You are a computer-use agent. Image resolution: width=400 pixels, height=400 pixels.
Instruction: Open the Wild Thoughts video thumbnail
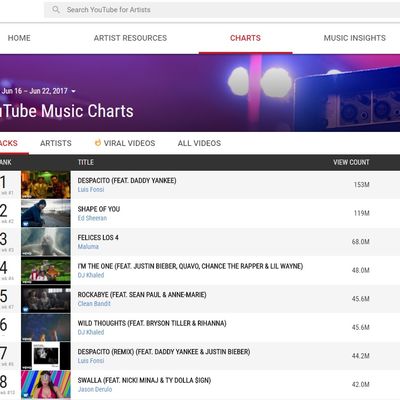[46, 328]
